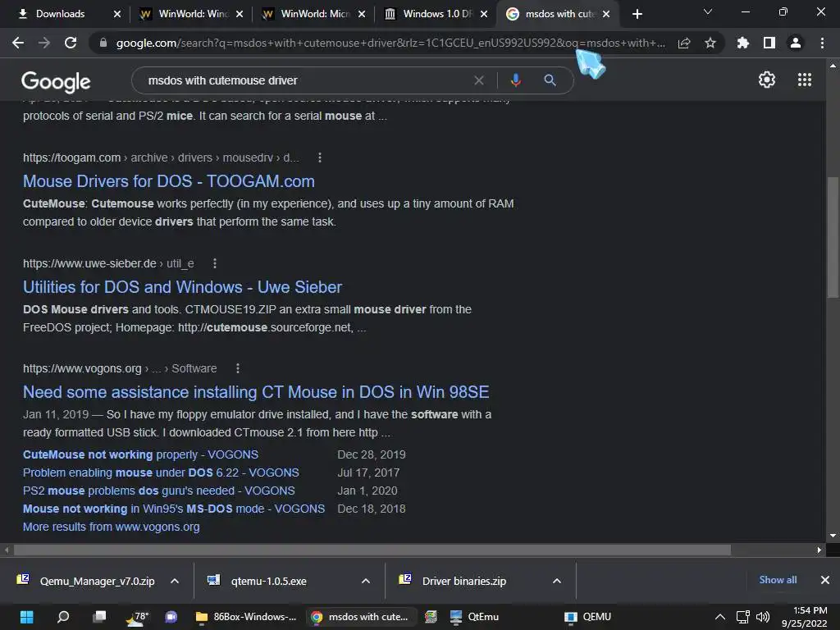Open Need some assistance installing CT Mouse
Screen dimensions: 840x630
256,392
